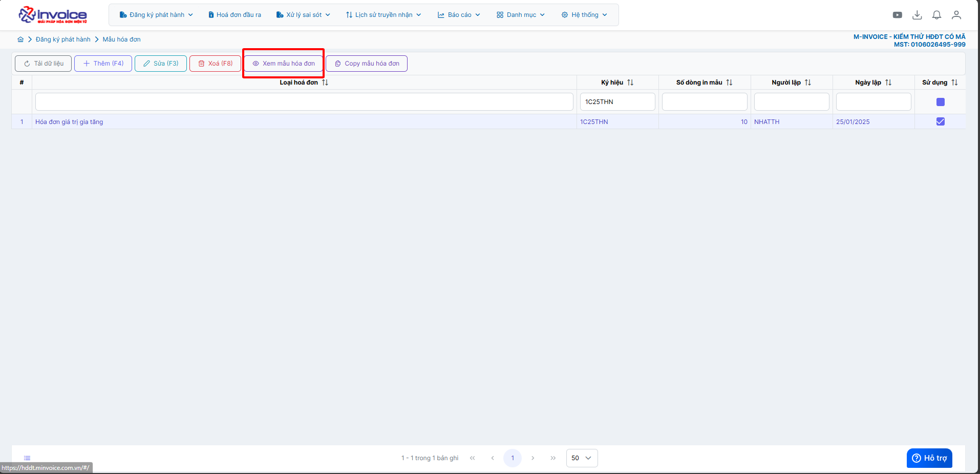Go to home via breadcrumb icon
Viewport: 980px width, 474px height.
point(20,39)
